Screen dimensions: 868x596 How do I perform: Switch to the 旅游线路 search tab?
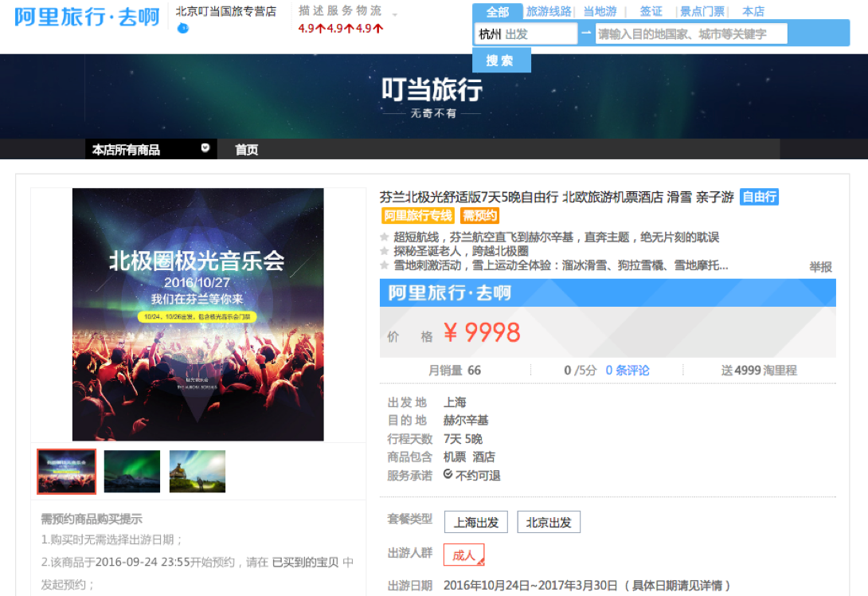[549, 11]
